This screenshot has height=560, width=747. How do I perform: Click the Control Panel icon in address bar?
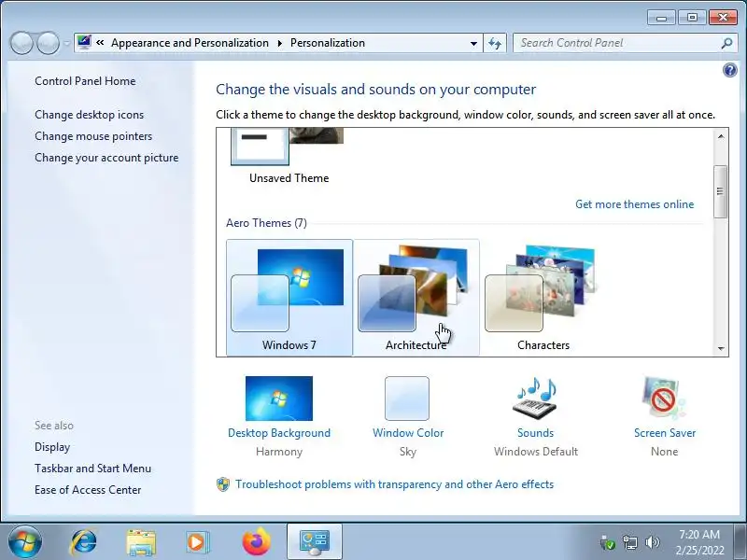[84, 42]
